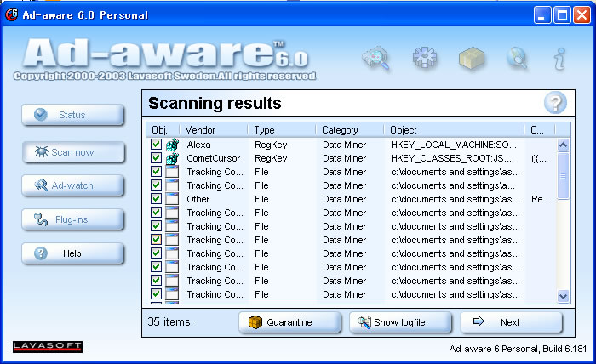This screenshot has height=364, width=596.
Task: Uncheck the Alexa entry checkbox
Action: [156, 145]
